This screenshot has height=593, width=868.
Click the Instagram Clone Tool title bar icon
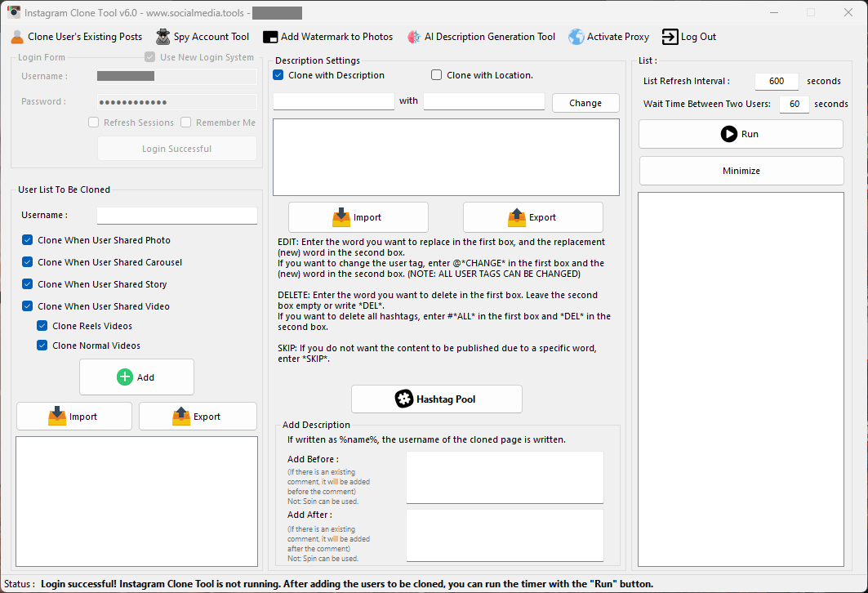[14, 12]
